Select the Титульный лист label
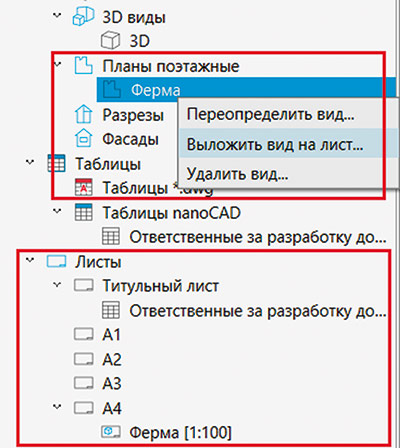Viewport: 400px width, 448px height. click(160, 286)
